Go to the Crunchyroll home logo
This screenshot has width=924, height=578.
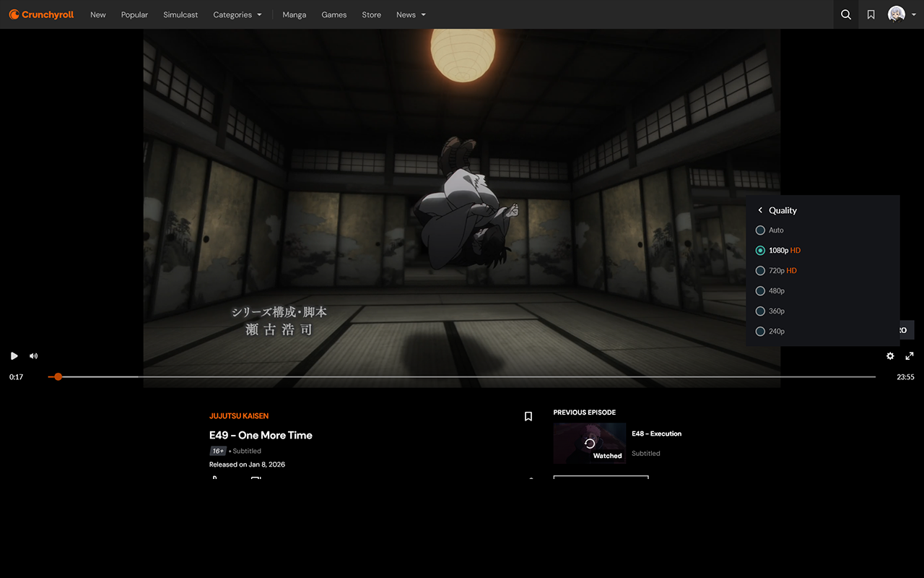41,14
